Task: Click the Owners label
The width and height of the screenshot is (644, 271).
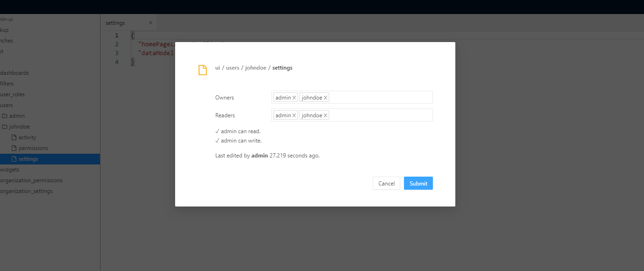Action: tap(225, 98)
